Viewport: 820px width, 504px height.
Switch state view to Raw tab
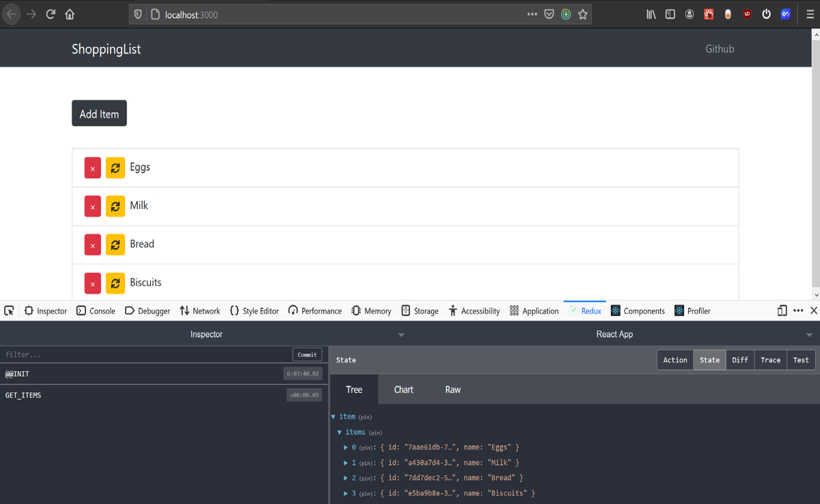tap(453, 389)
